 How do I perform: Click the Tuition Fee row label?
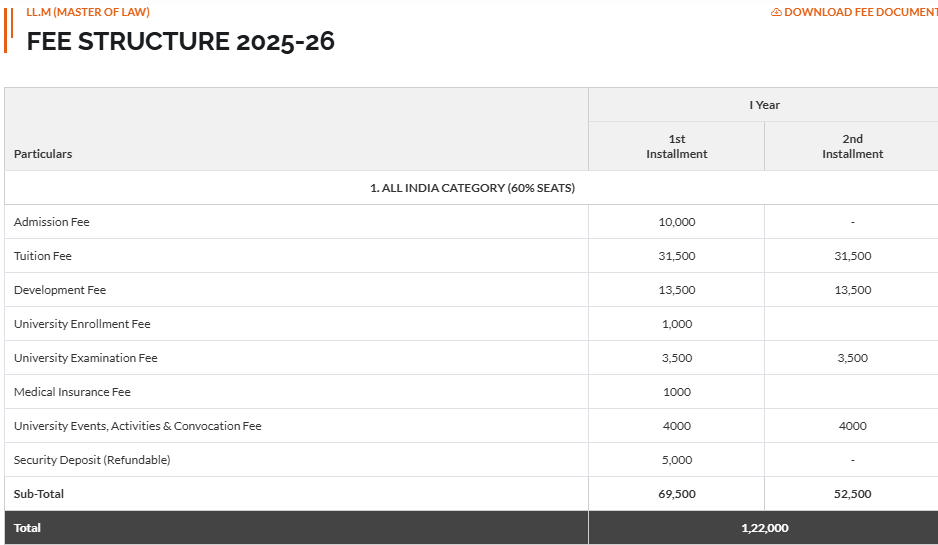point(43,256)
